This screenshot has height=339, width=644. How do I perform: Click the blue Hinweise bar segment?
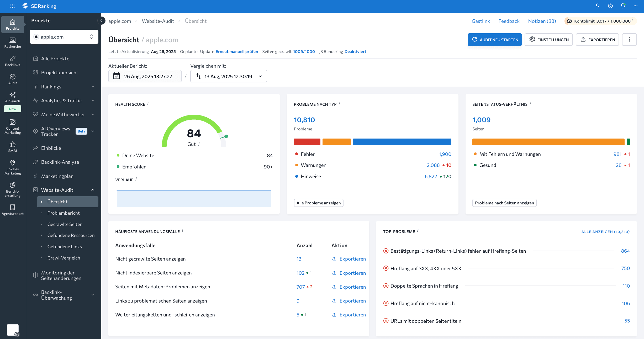point(402,142)
